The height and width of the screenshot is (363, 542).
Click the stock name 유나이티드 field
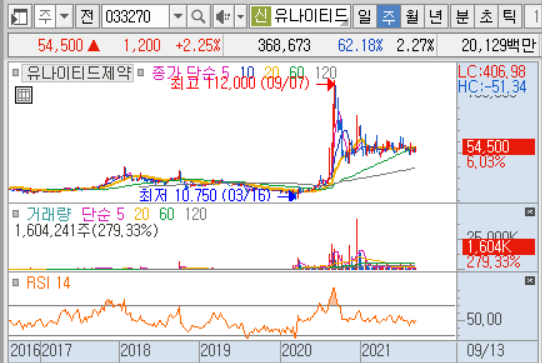pyautogui.click(x=311, y=16)
